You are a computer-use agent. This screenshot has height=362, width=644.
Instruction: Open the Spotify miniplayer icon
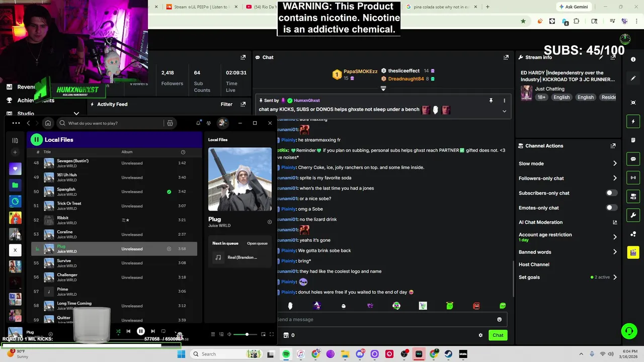point(263,334)
